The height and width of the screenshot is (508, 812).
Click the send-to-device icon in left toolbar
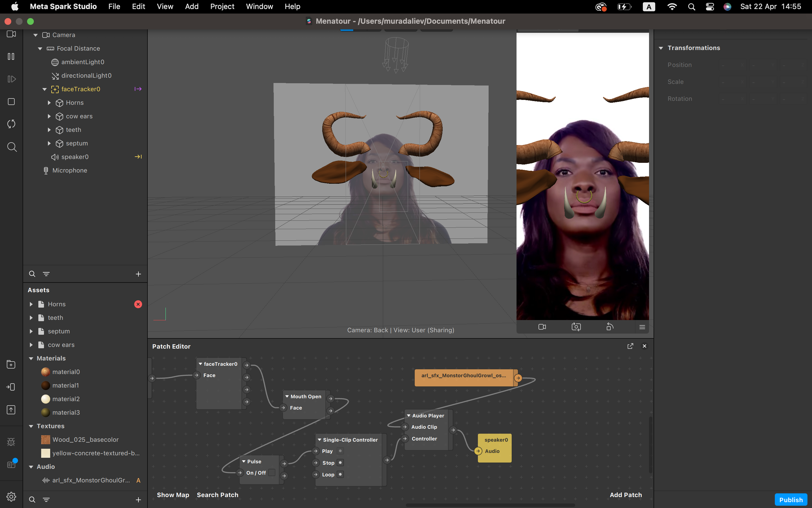click(x=11, y=387)
